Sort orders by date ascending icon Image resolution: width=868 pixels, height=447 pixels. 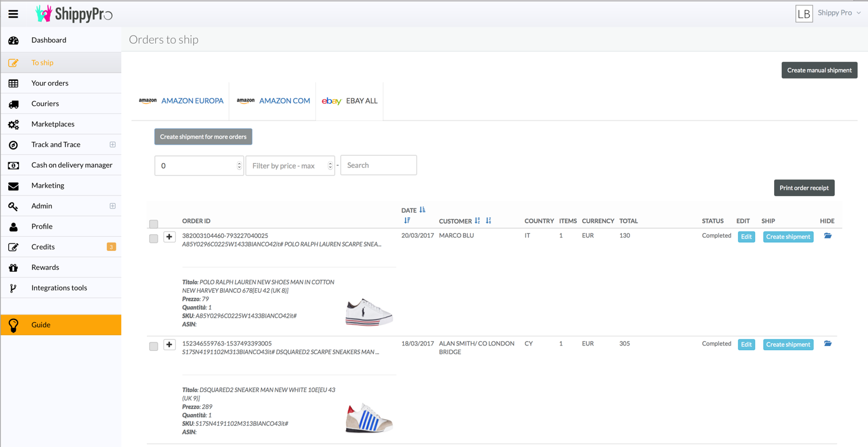(x=422, y=210)
